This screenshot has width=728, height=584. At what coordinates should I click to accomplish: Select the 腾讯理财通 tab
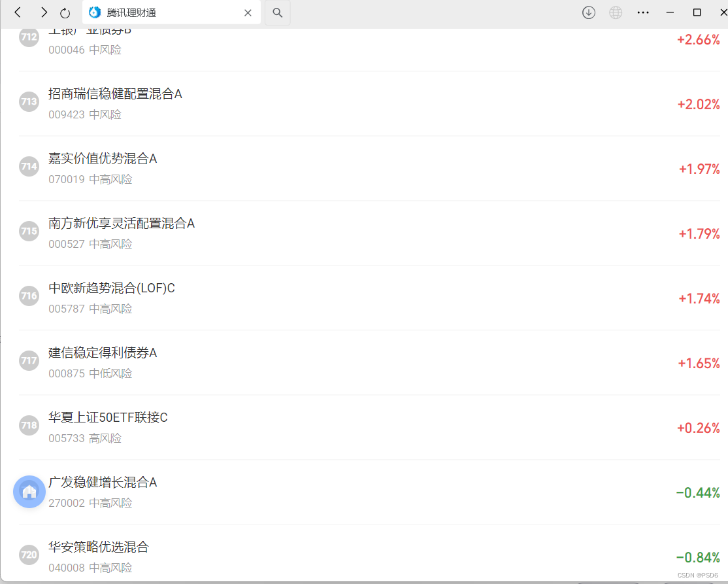pos(171,12)
